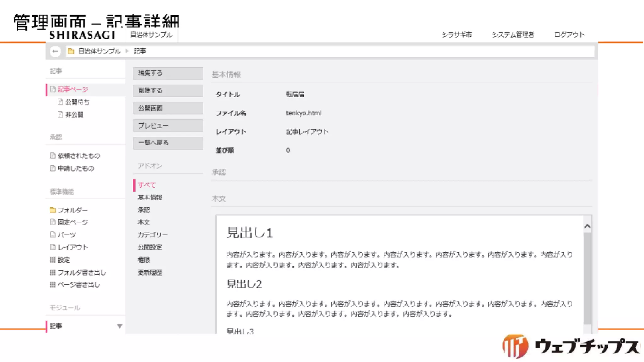Image resolution: width=644 pixels, height=362 pixels.
Task: Click the folder icon beside 自治体サンプル breadcrumb
Action: [x=71, y=51]
